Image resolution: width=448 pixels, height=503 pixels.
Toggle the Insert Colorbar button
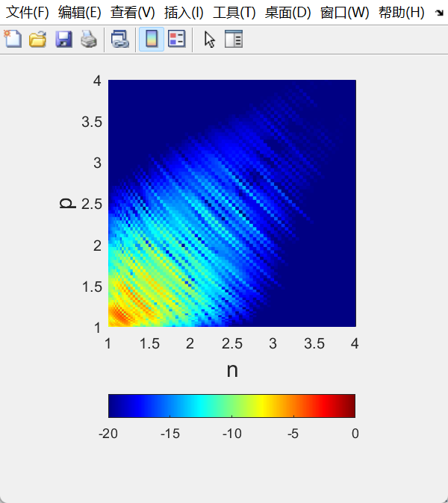tap(152, 39)
